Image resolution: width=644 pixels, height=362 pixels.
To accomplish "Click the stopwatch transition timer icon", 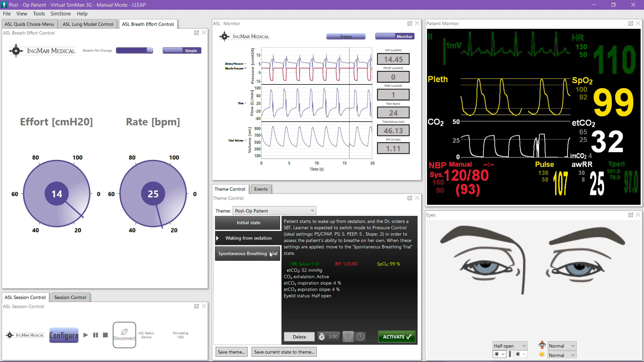I will click(321, 337).
